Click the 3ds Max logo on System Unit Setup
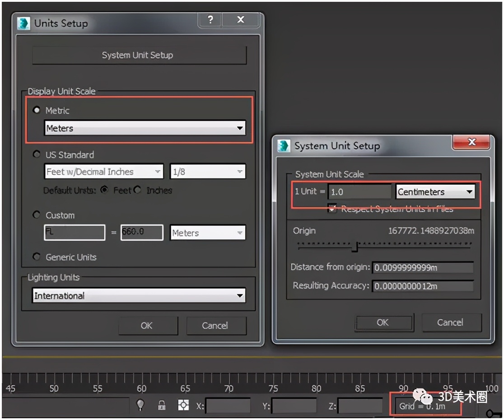This screenshot has width=504, height=420. 285,145
